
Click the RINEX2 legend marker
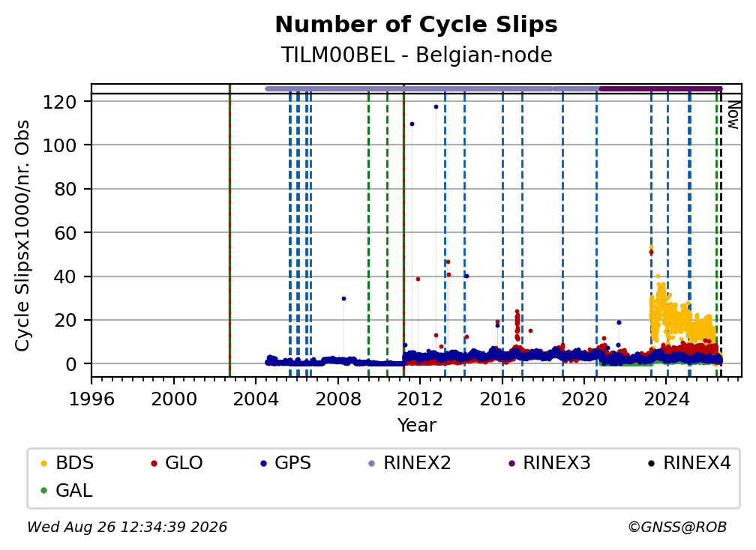(372, 463)
